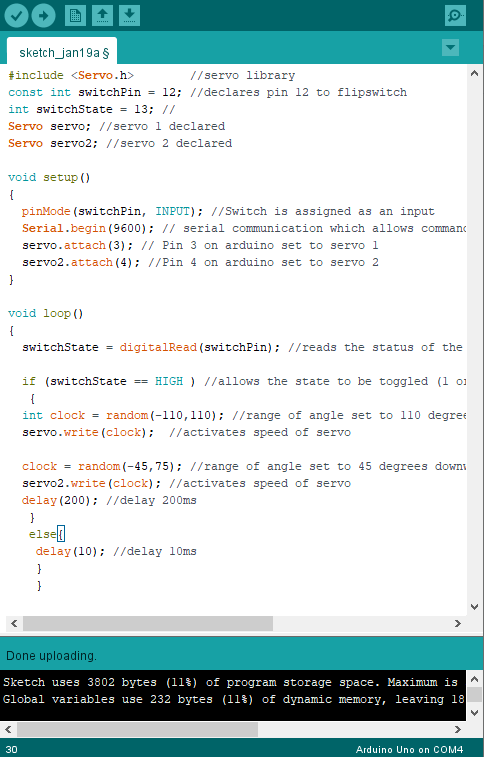Select the sketch_jan19a tab
This screenshot has height=757, width=484.
[62, 52]
